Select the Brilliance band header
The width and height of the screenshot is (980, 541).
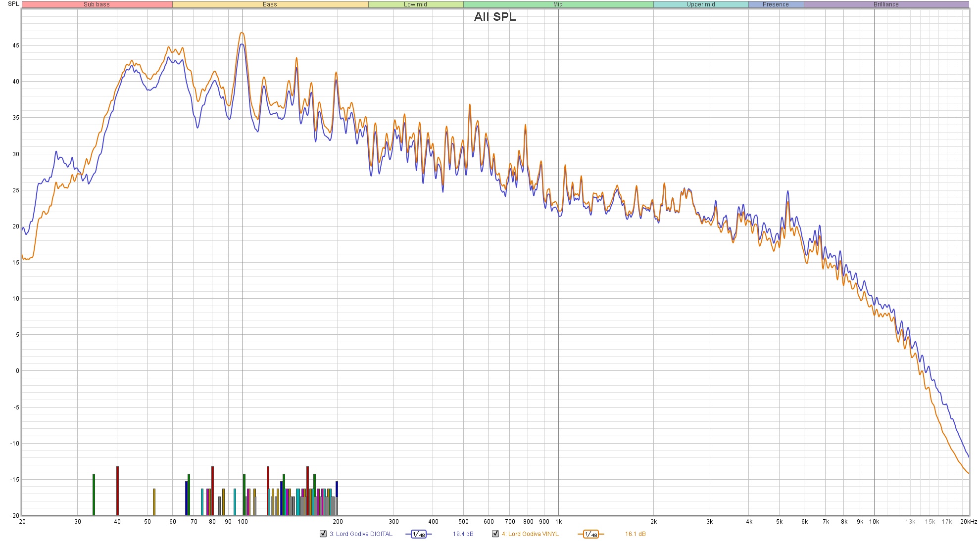click(x=886, y=4)
